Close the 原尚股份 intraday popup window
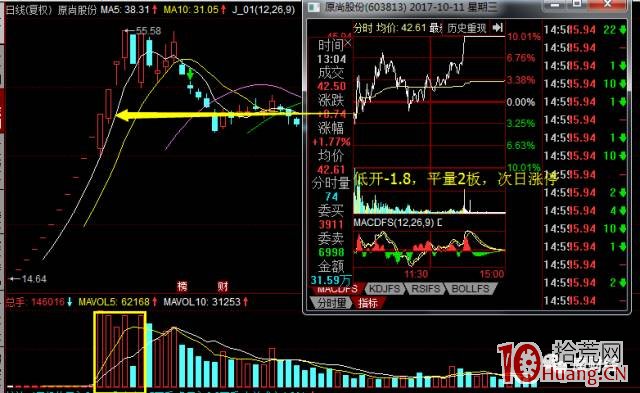This screenshot has width=640, height=393. 607,5
